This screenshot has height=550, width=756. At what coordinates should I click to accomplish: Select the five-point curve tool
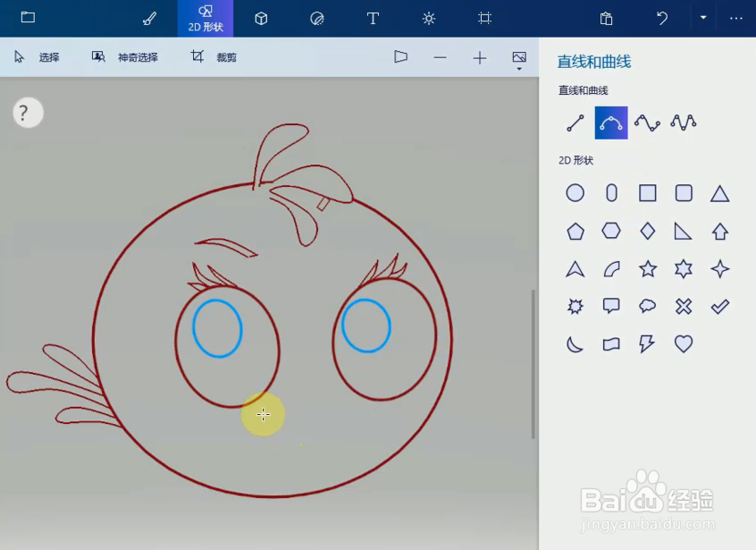684,123
